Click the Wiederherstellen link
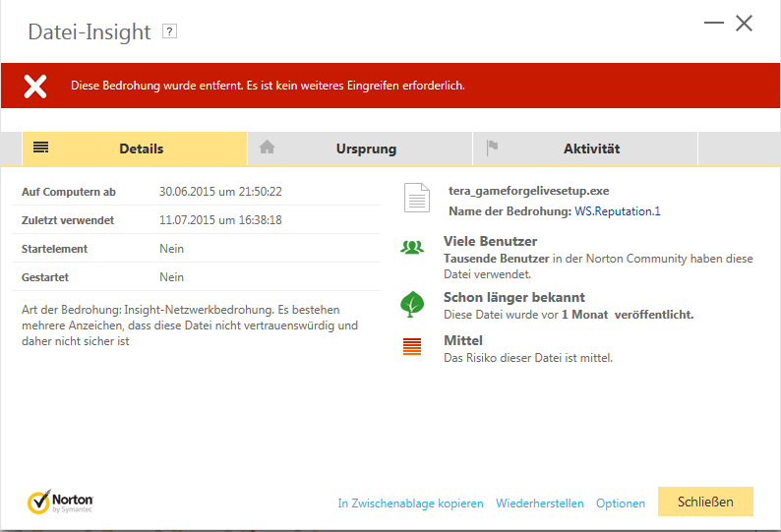 coord(539,503)
